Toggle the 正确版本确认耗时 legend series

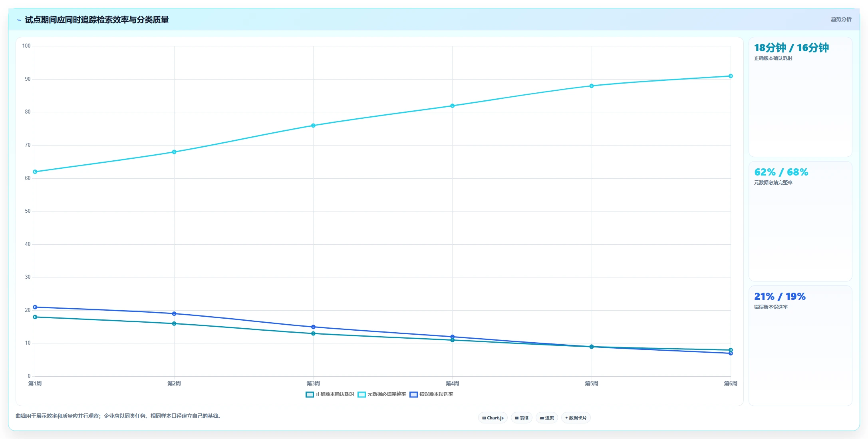click(x=330, y=394)
